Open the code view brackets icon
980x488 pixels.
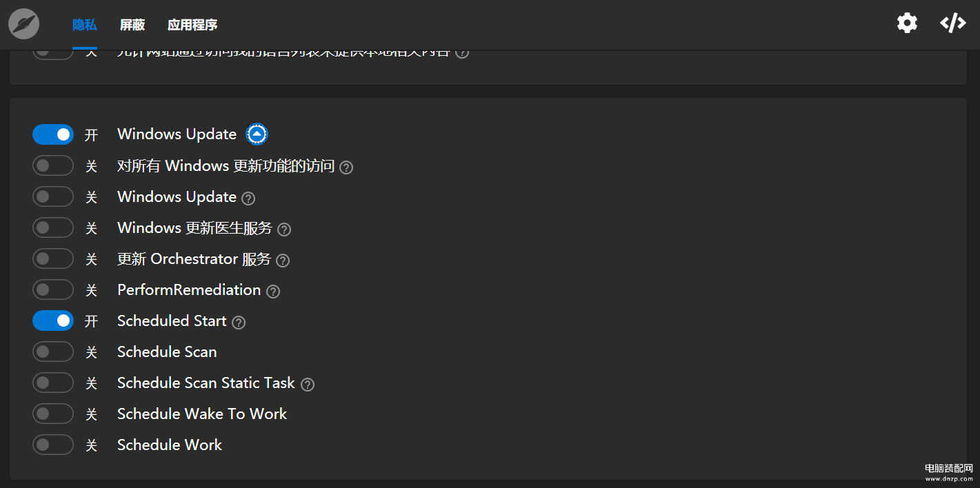tap(953, 23)
